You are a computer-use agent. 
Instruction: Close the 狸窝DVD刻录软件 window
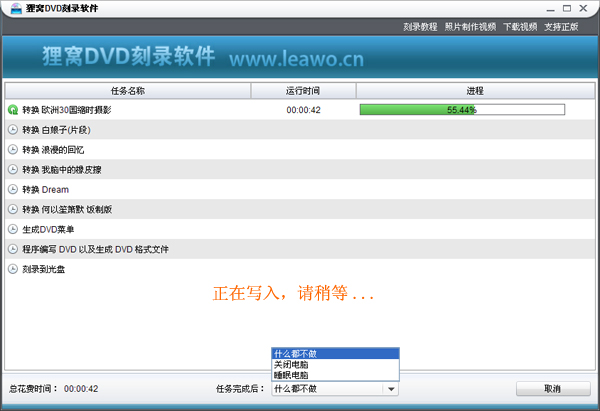point(583,8)
